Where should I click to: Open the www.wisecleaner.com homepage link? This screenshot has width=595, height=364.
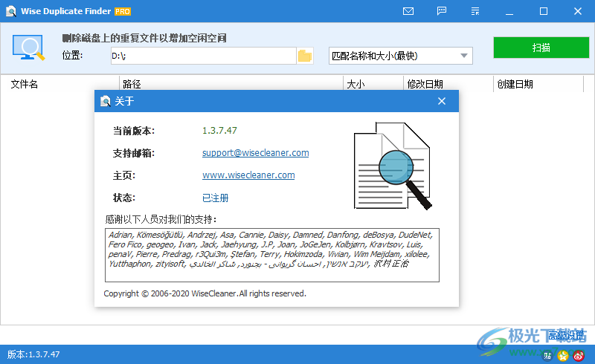[x=248, y=175]
